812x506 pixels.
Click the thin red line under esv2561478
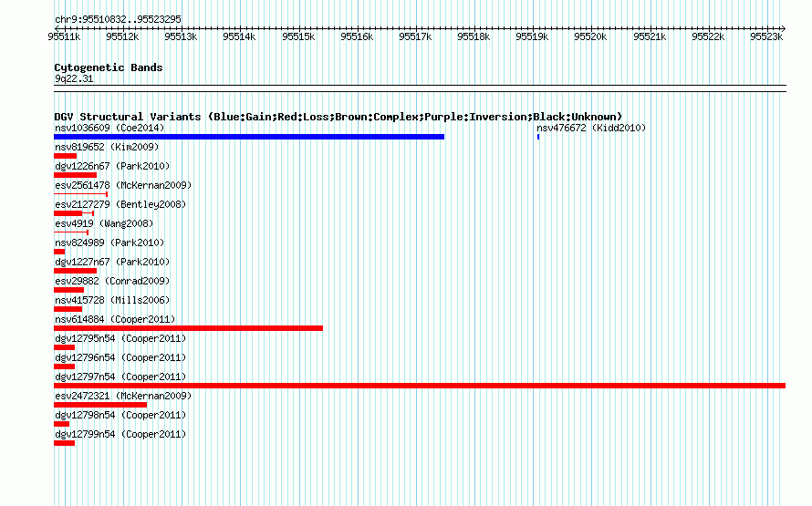pyautogui.click(x=81, y=194)
